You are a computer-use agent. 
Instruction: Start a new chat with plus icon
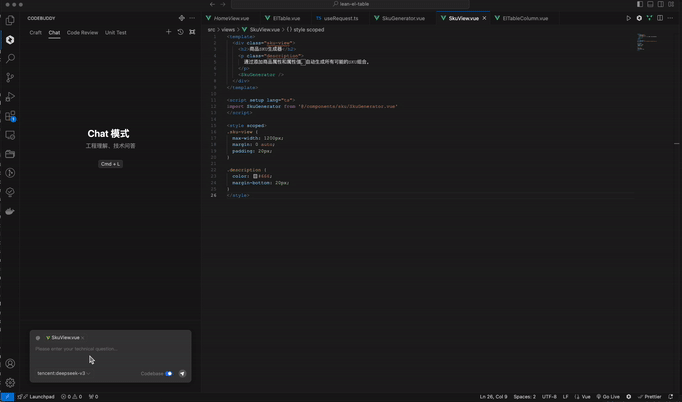point(168,32)
